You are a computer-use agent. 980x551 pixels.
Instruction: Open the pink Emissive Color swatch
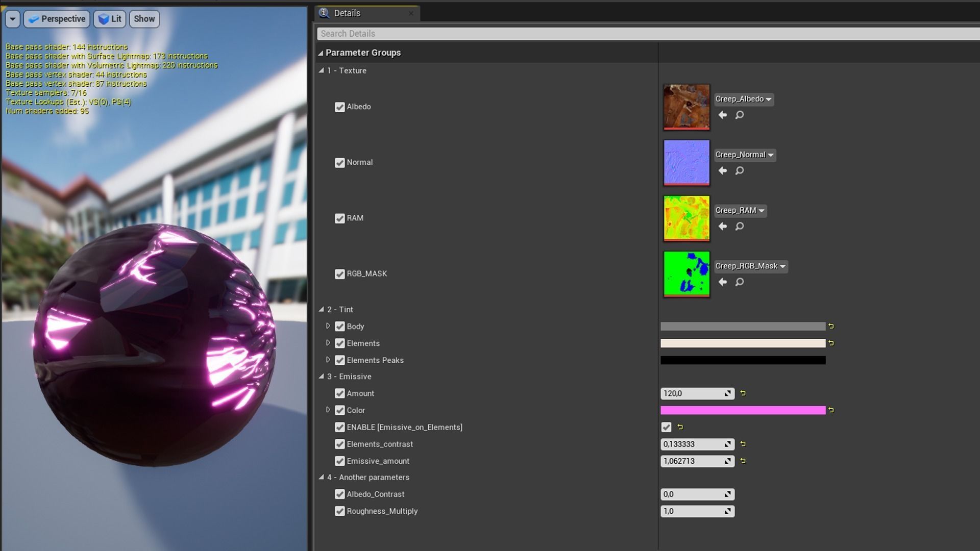[743, 410]
